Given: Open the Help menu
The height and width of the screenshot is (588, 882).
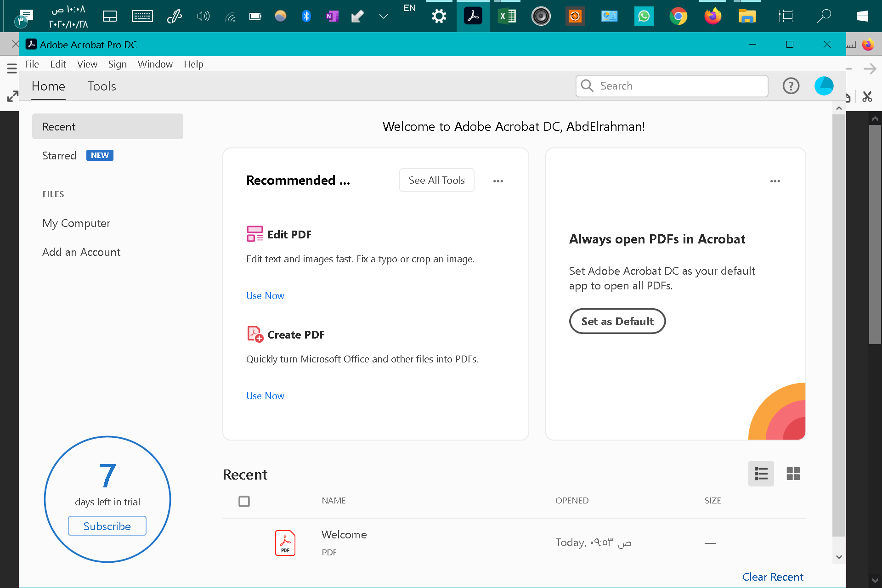Looking at the screenshot, I should click(193, 64).
